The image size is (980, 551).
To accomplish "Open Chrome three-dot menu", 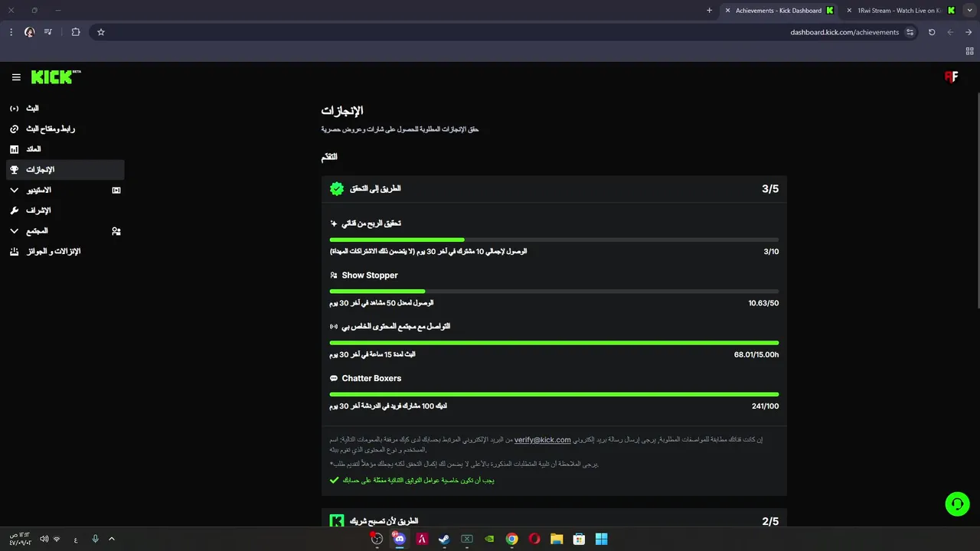I will coord(11,32).
